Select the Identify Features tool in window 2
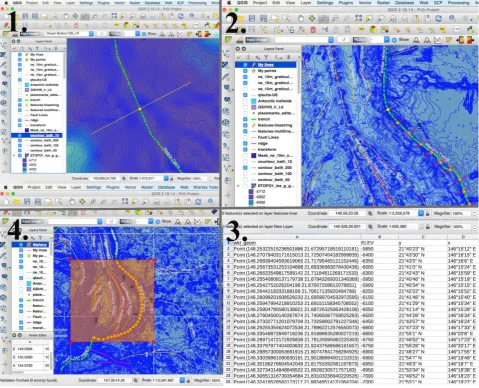 452,18
